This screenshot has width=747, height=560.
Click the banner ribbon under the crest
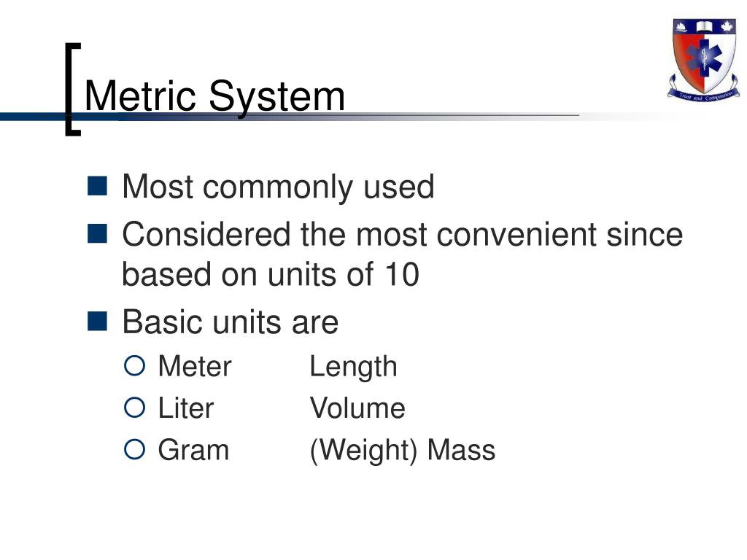[704, 92]
